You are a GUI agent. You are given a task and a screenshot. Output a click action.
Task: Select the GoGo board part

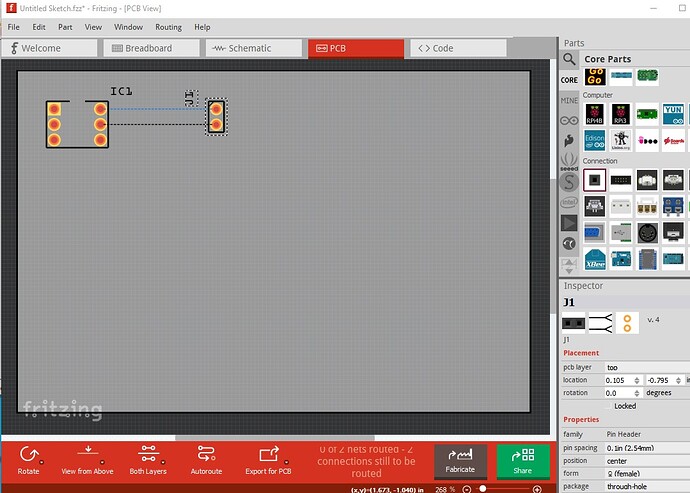[x=595, y=76]
